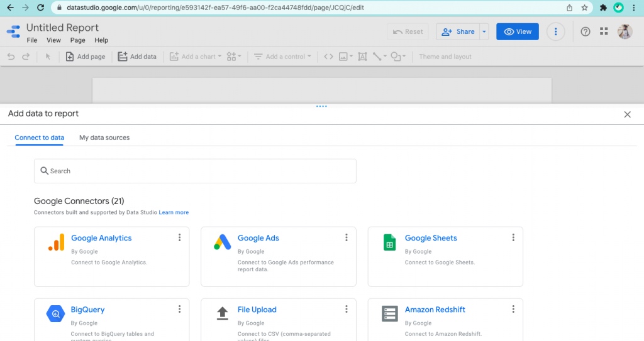The height and width of the screenshot is (341, 644).
Task: Click the Share button
Action: coord(458,31)
